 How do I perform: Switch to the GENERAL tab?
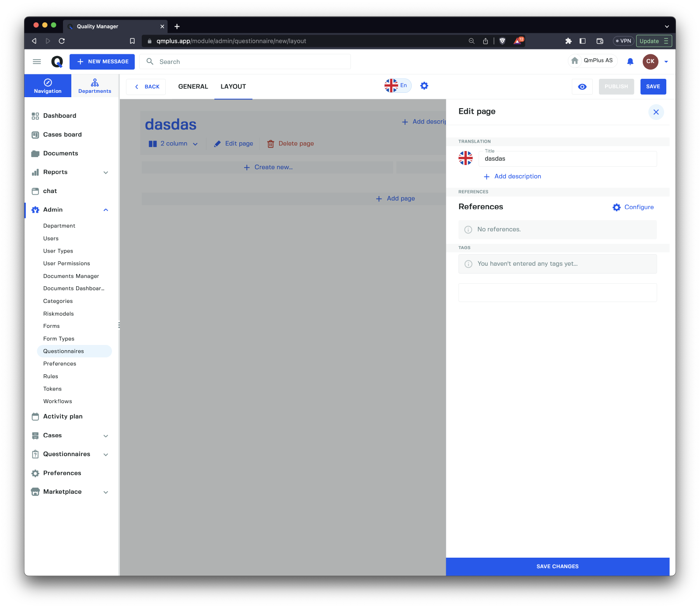[193, 87]
